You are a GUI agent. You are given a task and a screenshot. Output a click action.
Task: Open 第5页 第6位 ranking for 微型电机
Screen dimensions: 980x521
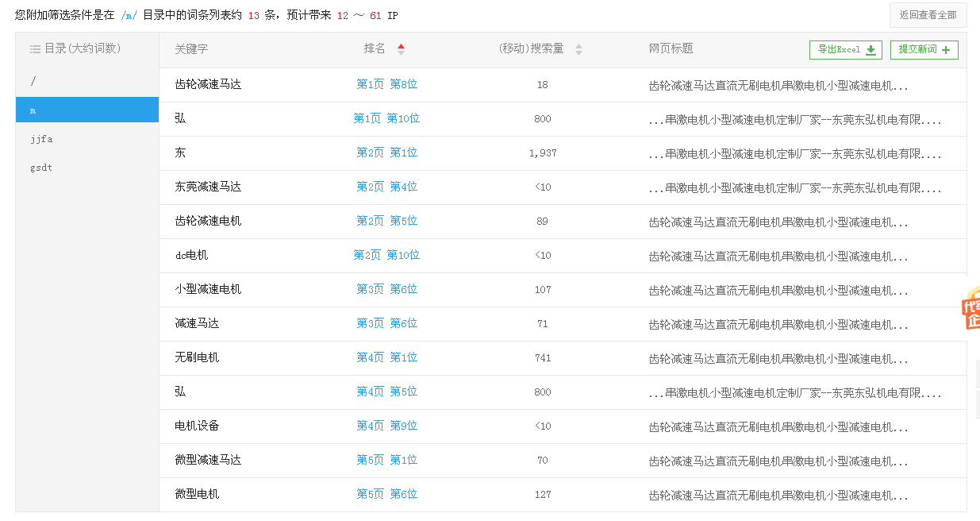click(386, 494)
